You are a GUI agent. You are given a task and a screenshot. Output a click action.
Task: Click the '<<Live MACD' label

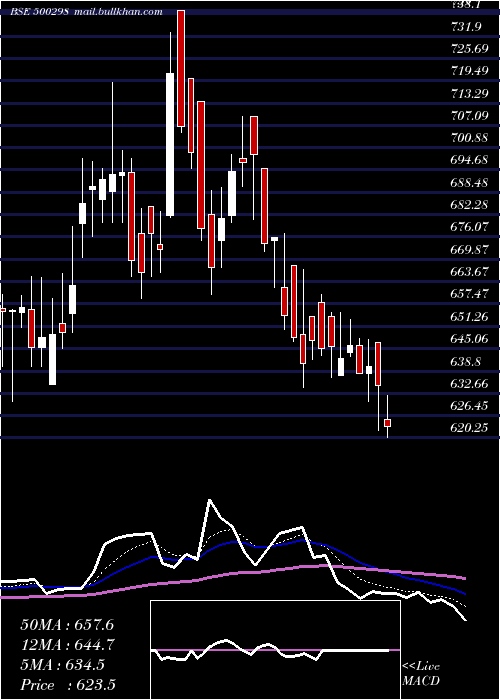click(x=421, y=673)
